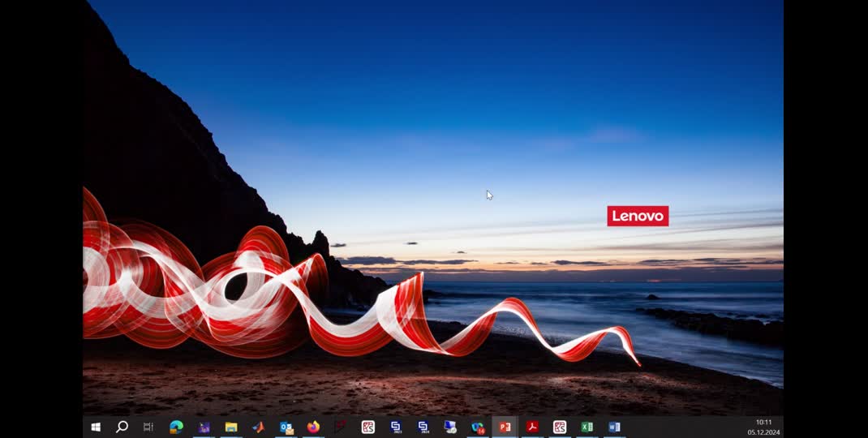Click the red-white icon left of Excel
The image size is (868, 438).
560,427
